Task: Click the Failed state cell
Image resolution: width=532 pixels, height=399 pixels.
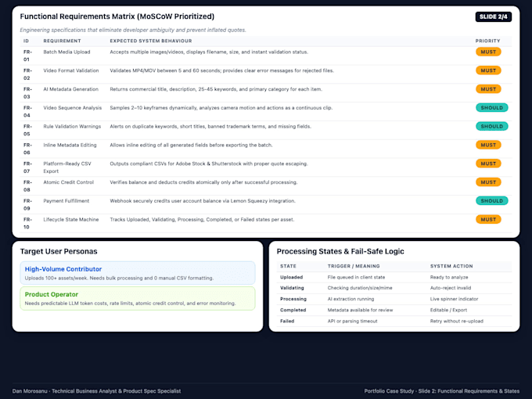Action: (x=287, y=321)
